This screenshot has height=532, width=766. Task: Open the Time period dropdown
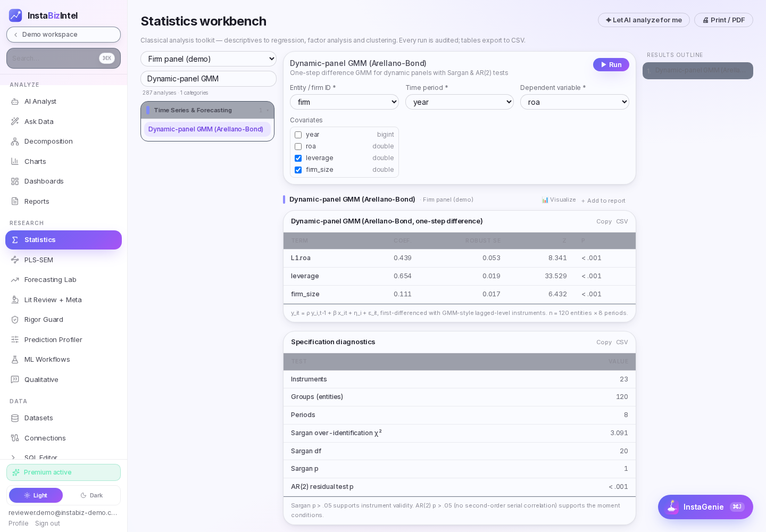(x=460, y=102)
